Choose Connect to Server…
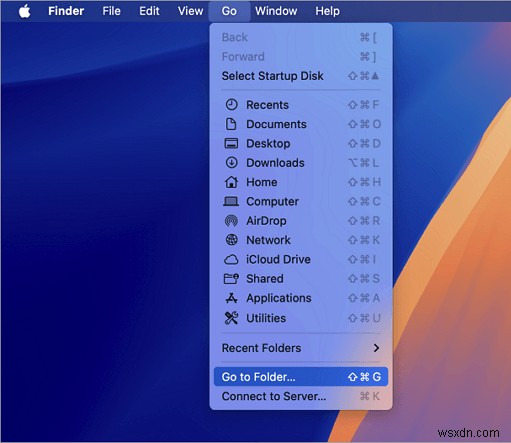The width and height of the screenshot is (511, 443). tap(301, 396)
